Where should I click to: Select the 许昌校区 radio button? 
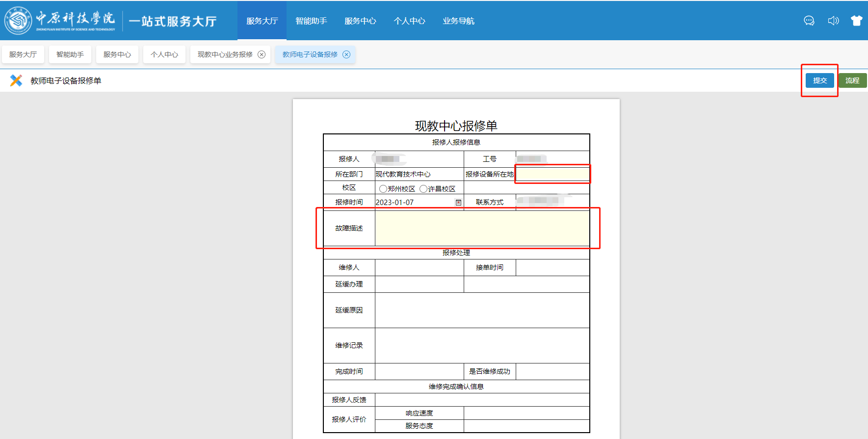point(423,189)
